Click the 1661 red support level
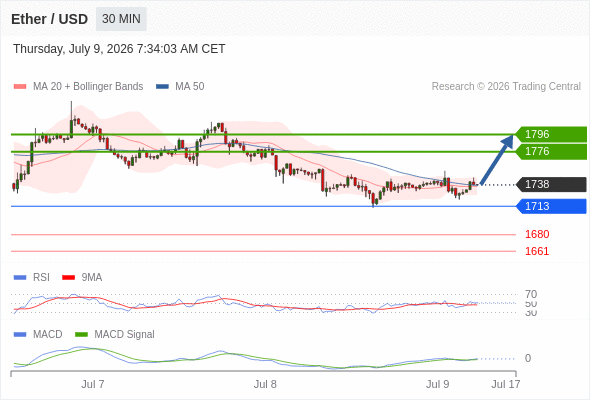 coord(537,251)
